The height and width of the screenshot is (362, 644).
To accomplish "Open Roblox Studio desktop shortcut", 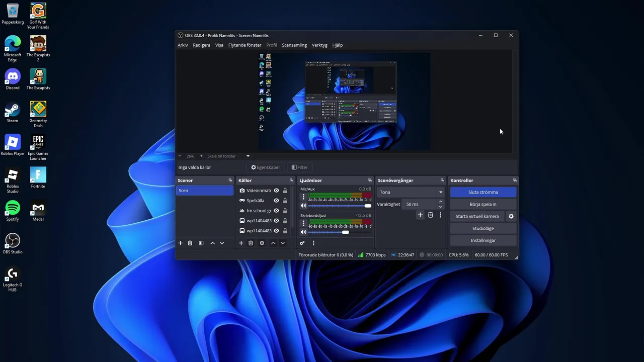I will tap(13, 180).
